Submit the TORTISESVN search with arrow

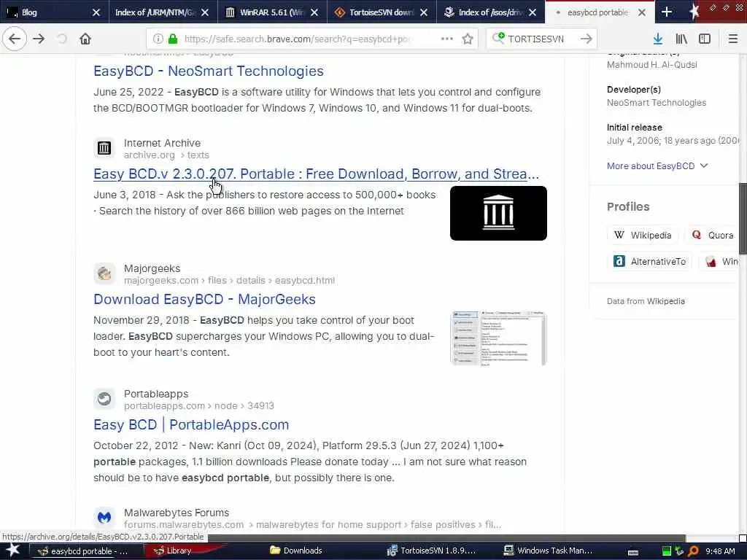[x=587, y=39]
